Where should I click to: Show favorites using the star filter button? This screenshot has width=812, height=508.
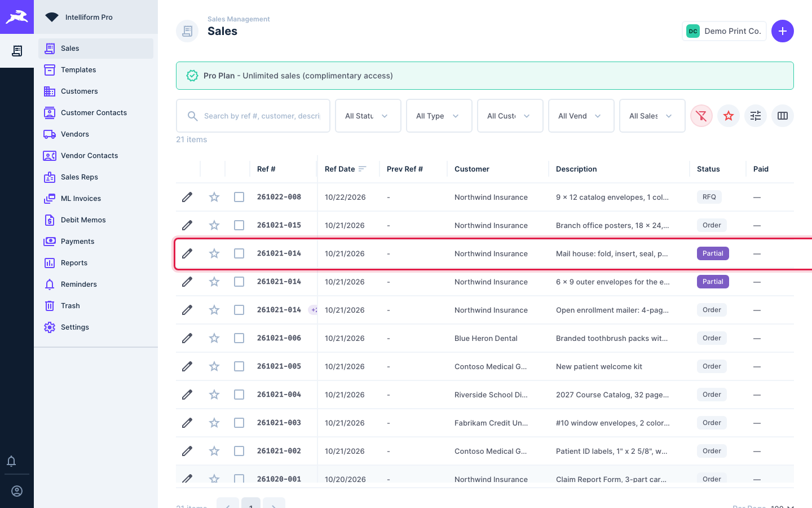pos(729,116)
